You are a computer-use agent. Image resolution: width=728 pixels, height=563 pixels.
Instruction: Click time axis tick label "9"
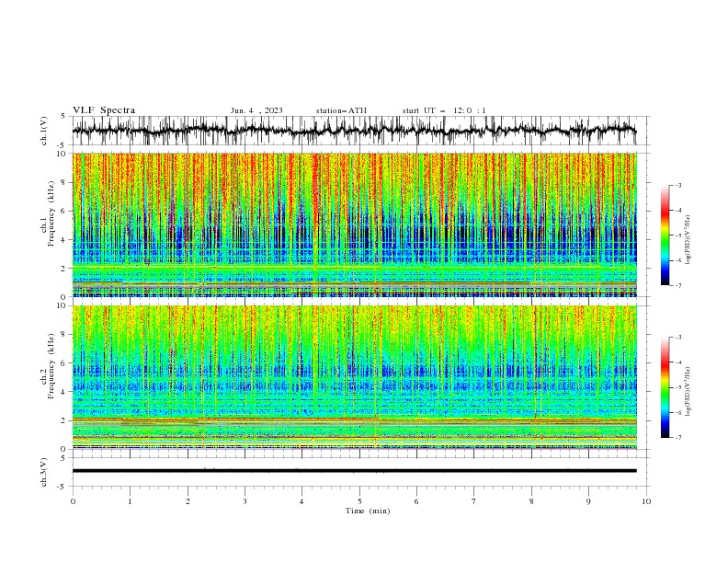[588, 501]
